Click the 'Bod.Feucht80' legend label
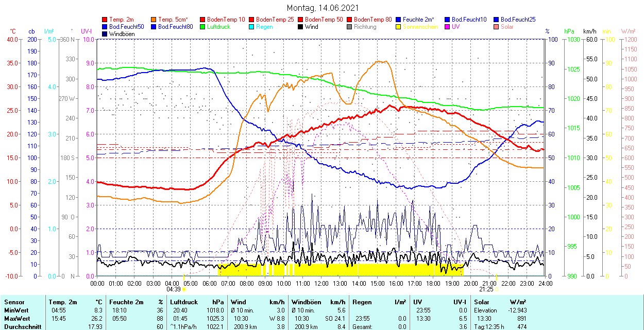 point(176,27)
